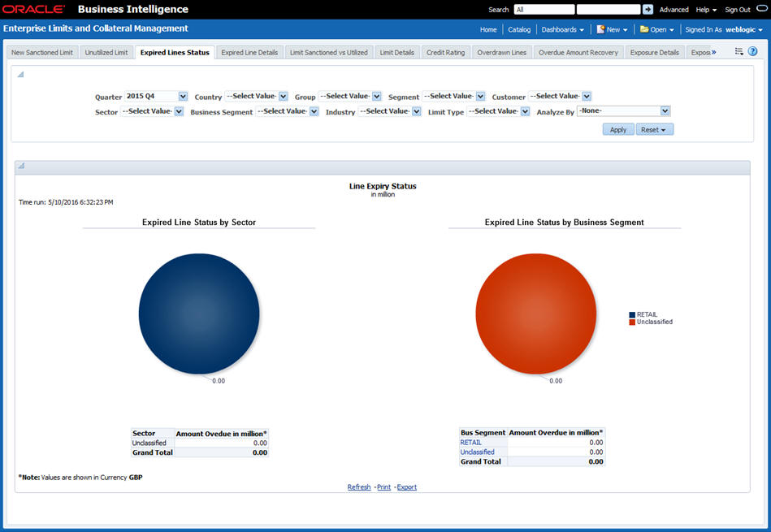771x532 pixels.
Task: Click the Home link
Action: click(x=488, y=29)
